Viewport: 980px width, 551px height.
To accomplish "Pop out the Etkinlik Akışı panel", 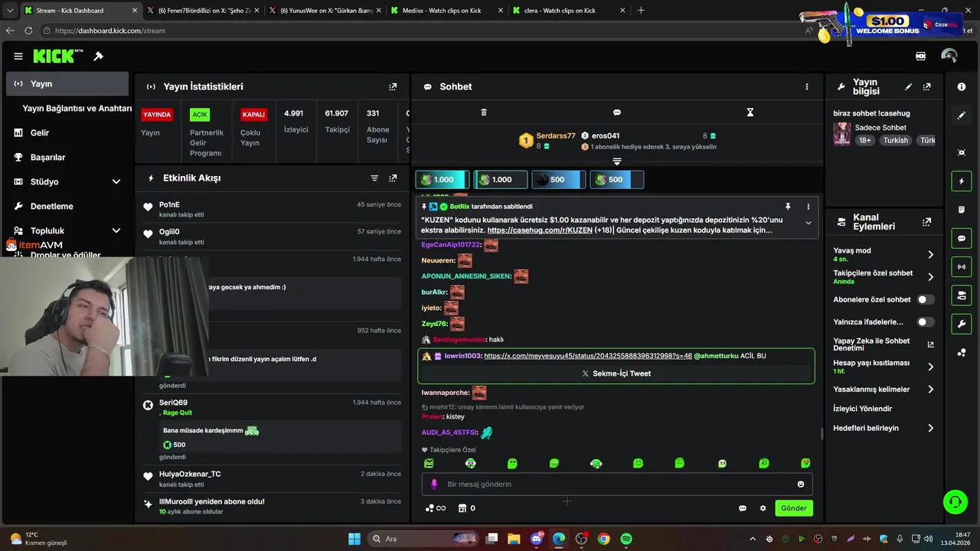I will tap(393, 178).
